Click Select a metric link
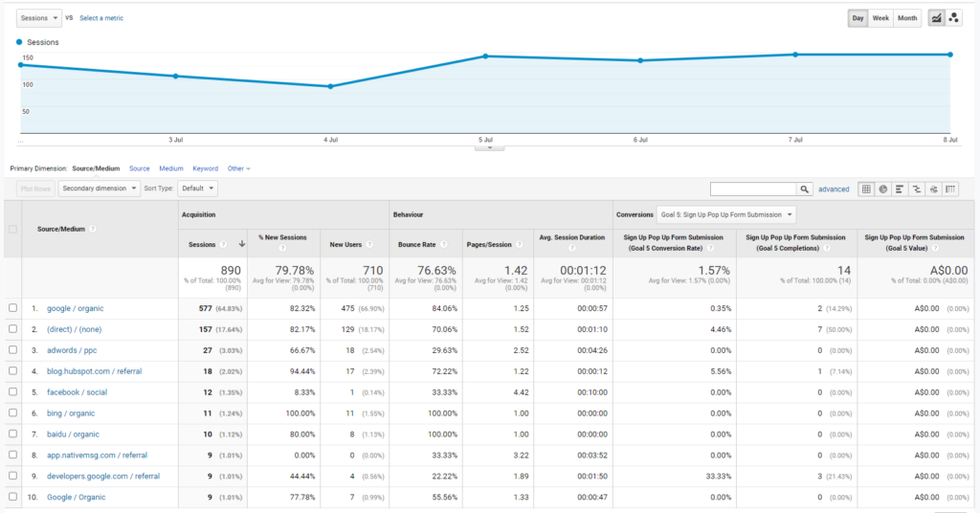980x513 pixels. click(x=101, y=18)
